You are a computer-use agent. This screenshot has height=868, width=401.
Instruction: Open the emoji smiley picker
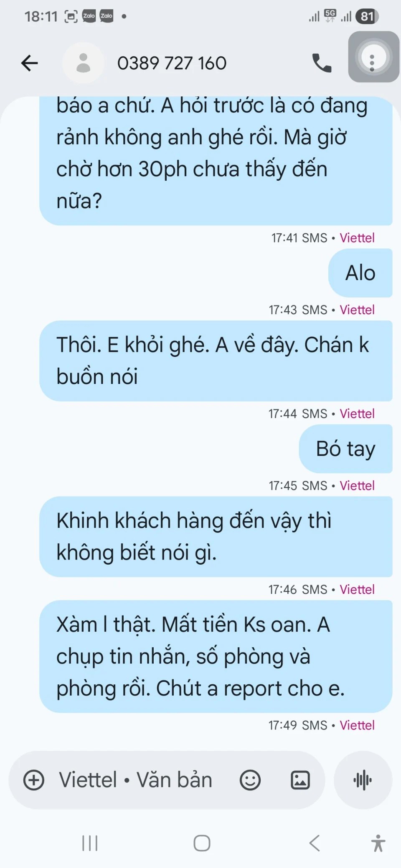250,780
